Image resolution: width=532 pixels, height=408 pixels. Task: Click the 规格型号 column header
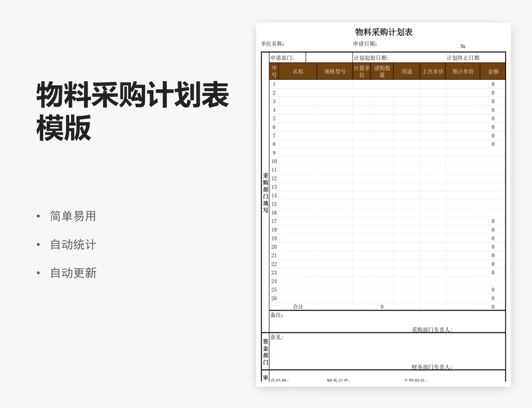(x=335, y=71)
